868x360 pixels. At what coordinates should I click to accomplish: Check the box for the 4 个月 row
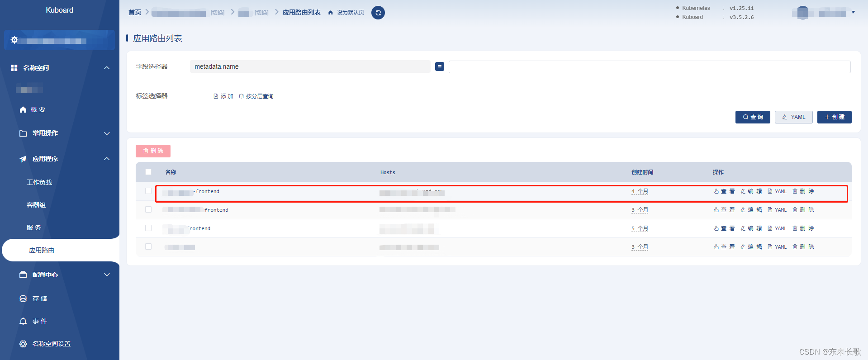tap(148, 191)
